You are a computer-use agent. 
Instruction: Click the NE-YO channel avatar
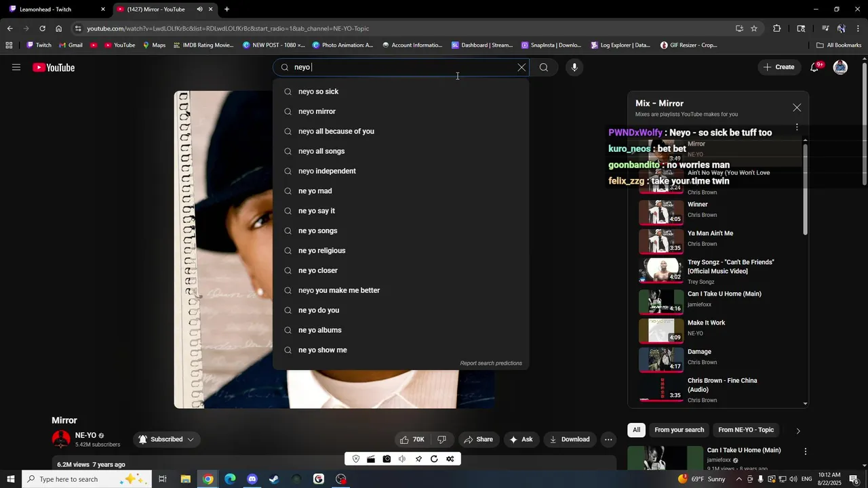(x=61, y=439)
